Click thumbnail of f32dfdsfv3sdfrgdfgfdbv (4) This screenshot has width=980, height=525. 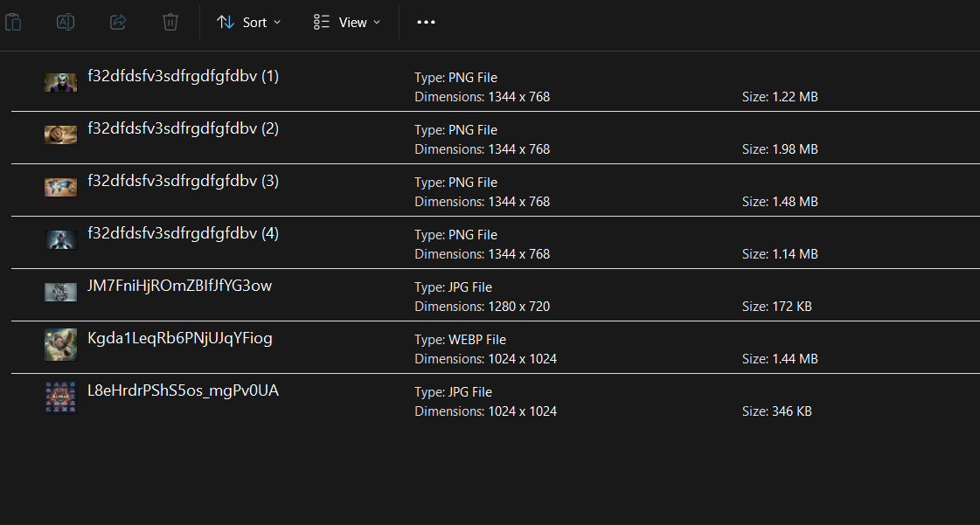tap(60, 239)
